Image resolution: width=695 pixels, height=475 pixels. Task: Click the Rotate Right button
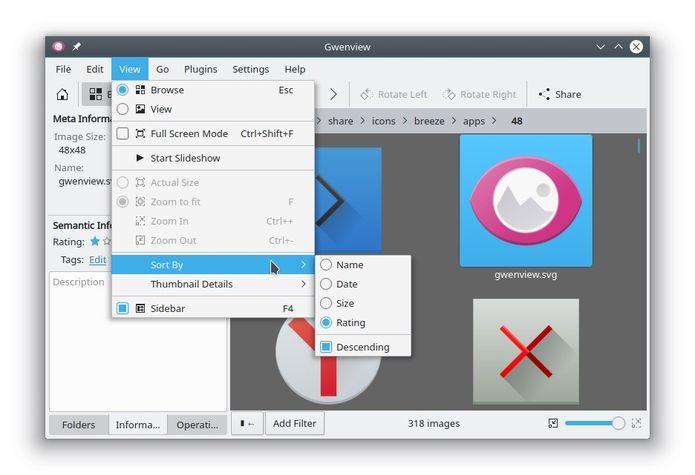click(x=479, y=94)
